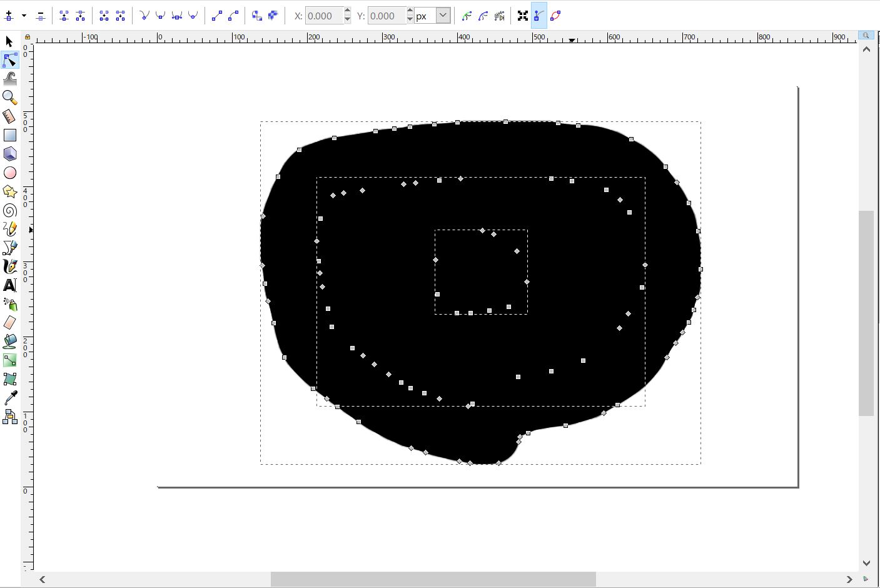The image size is (880, 588).
Task: Click the X coordinate input field
Action: [324, 16]
